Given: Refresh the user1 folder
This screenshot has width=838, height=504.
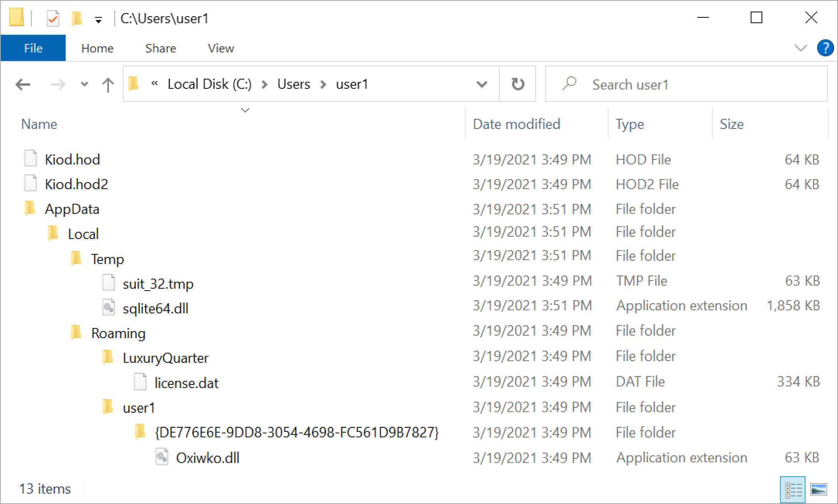Looking at the screenshot, I should (517, 84).
